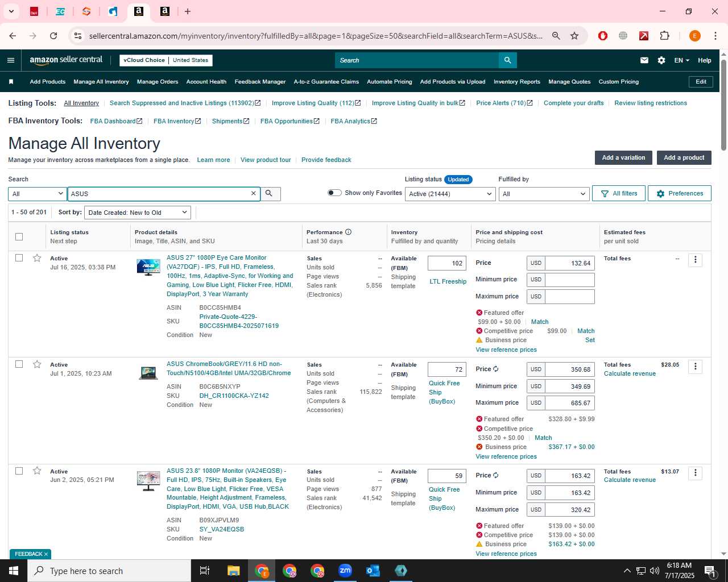Open Listing status Active (21444) dropdown

(x=450, y=194)
